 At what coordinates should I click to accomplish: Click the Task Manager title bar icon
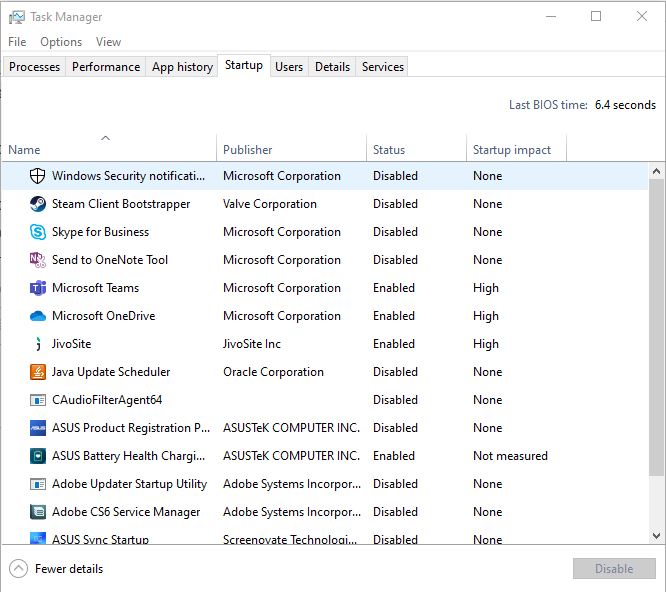click(x=17, y=17)
